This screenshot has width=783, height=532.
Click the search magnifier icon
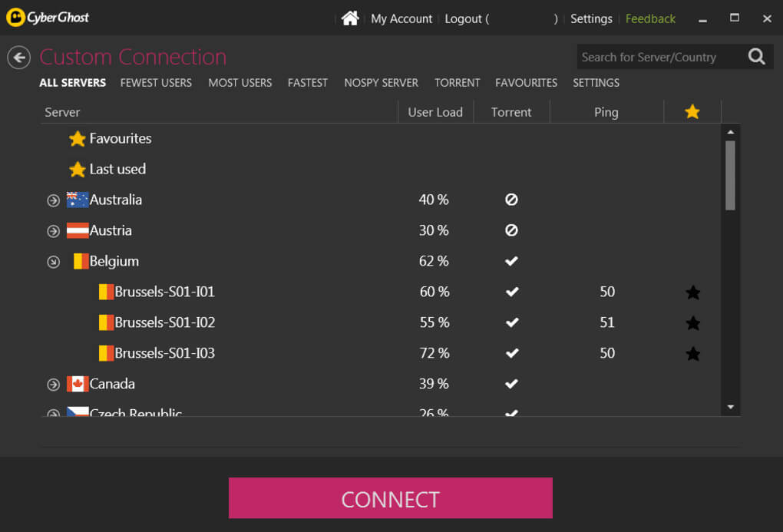tap(757, 57)
